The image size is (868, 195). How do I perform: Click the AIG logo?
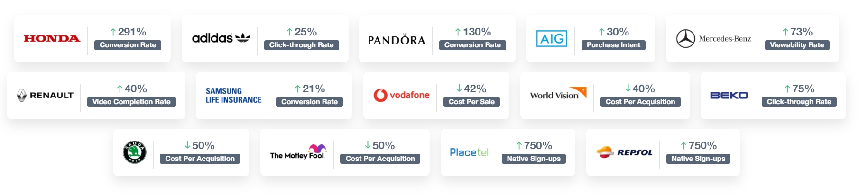(552, 38)
